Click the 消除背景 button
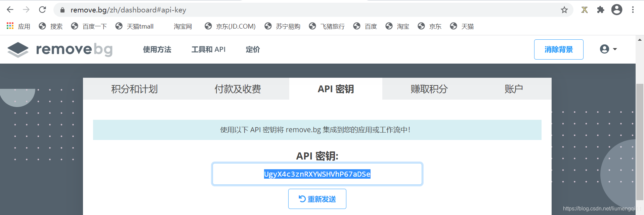The height and width of the screenshot is (215, 644). 559,49
